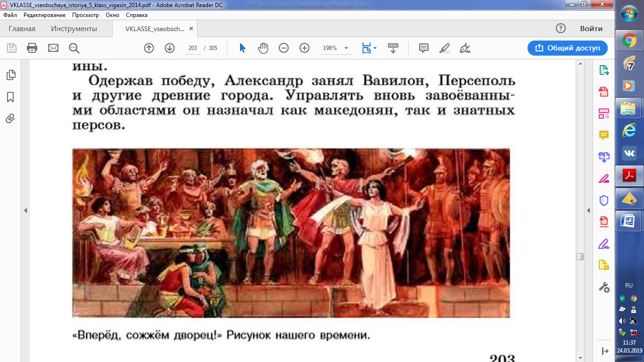The height and width of the screenshot is (362, 644).
Task: Click the Общий доступ share button
Action: 568,48
